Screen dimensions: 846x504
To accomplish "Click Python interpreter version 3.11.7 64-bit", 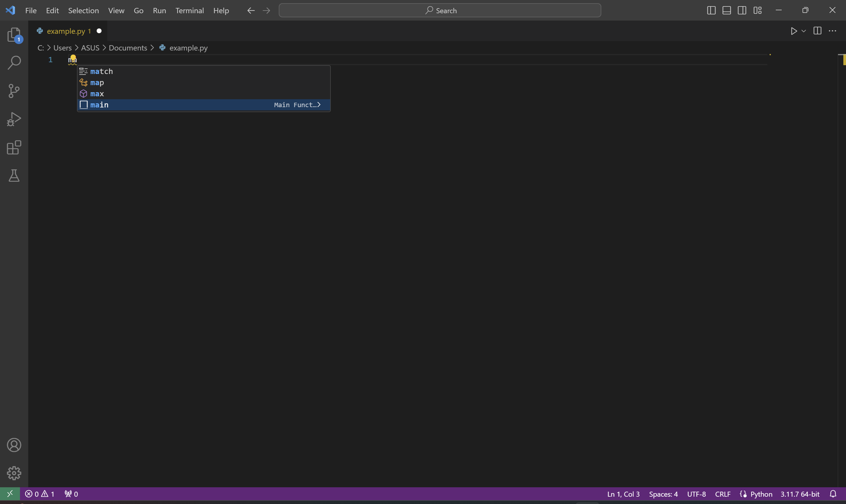I will point(800,494).
